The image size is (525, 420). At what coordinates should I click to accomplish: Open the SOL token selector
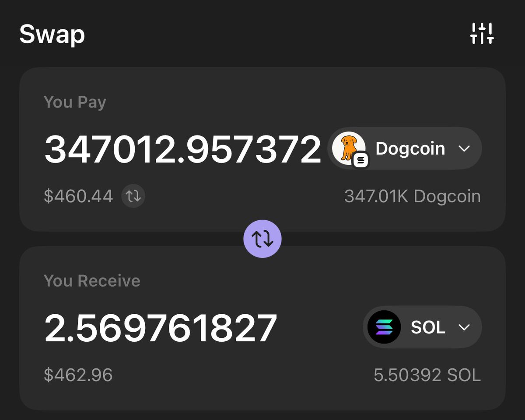point(422,327)
